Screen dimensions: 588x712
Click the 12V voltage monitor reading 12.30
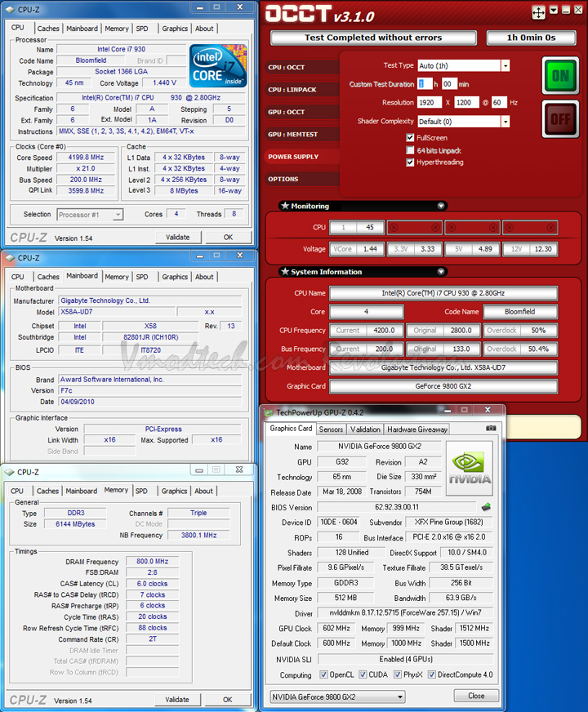(x=530, y=249)
